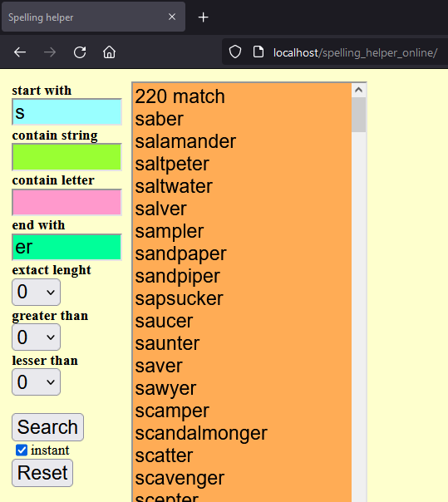Select the word 'scandalmonger' in results

[201, 433]
